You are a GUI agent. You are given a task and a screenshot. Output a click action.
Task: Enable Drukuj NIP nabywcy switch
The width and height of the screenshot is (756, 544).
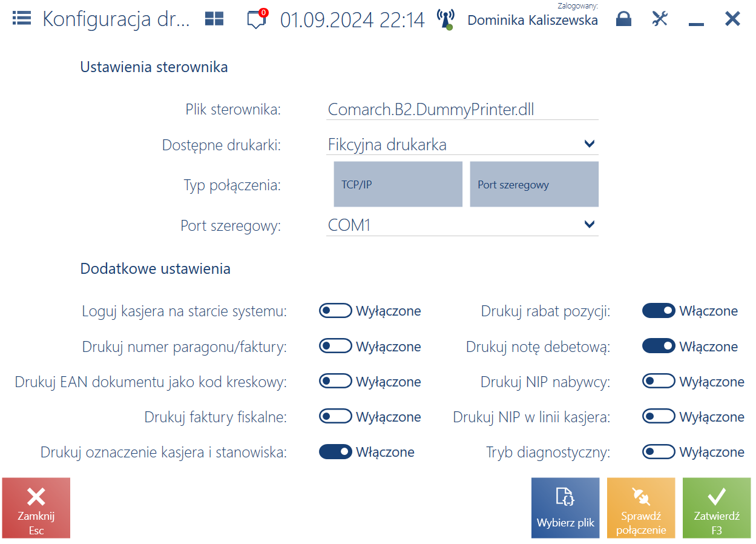(x=659, y=381)
